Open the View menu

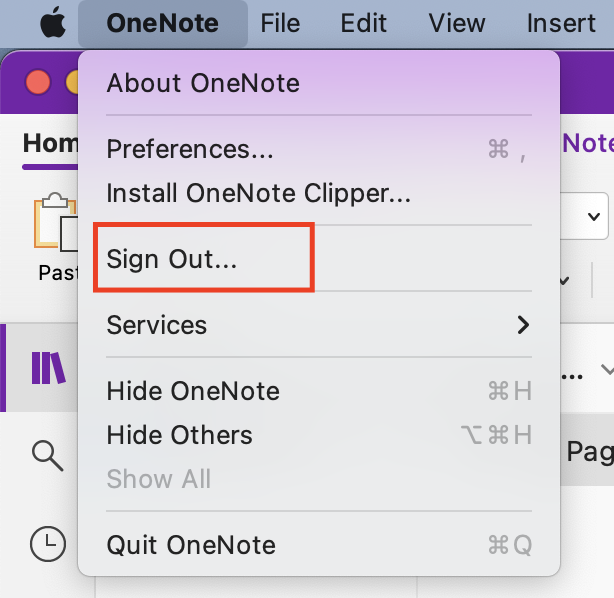point(457,22)
